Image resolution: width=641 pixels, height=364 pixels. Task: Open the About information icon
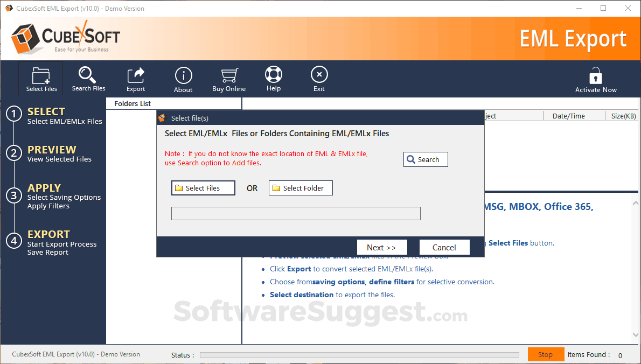183,78
